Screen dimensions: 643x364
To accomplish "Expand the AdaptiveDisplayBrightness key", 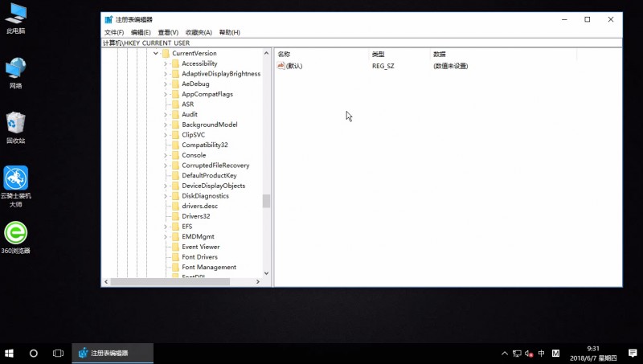I will 166,74.
